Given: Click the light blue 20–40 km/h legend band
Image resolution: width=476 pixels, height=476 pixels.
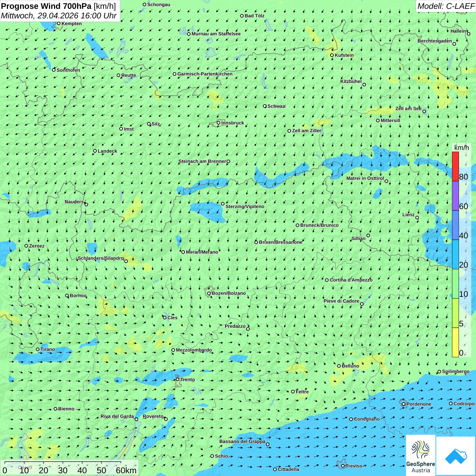Looking at the screenshot, I should coord(455,254).
